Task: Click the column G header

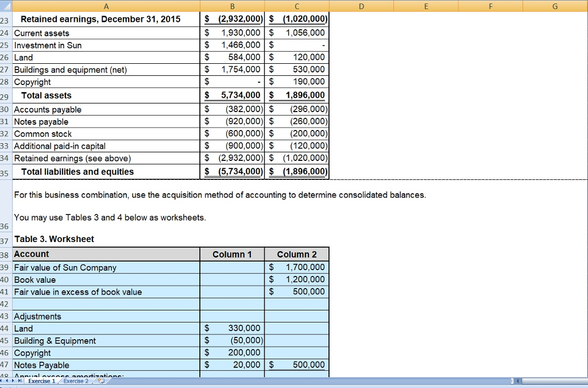Action: [x=555, y=6]
